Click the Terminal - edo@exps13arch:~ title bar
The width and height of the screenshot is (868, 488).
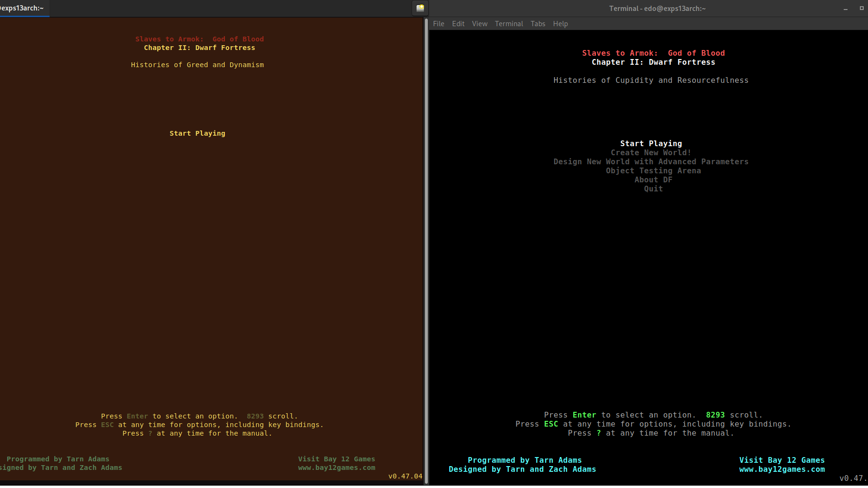(x=657, y=9)
